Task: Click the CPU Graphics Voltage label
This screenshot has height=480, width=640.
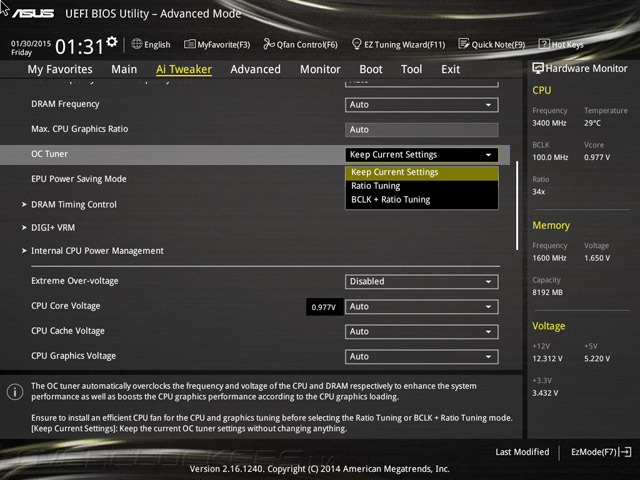Action: click(x=73, y=356)
